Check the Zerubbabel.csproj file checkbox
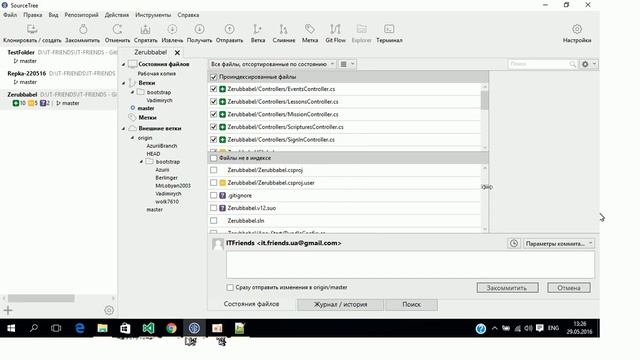The height and width of the screenshot is (360, 640). (x=213, y=170)
